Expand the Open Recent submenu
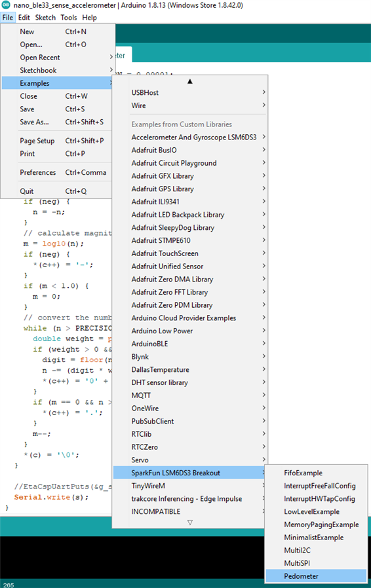 (56, 58)
